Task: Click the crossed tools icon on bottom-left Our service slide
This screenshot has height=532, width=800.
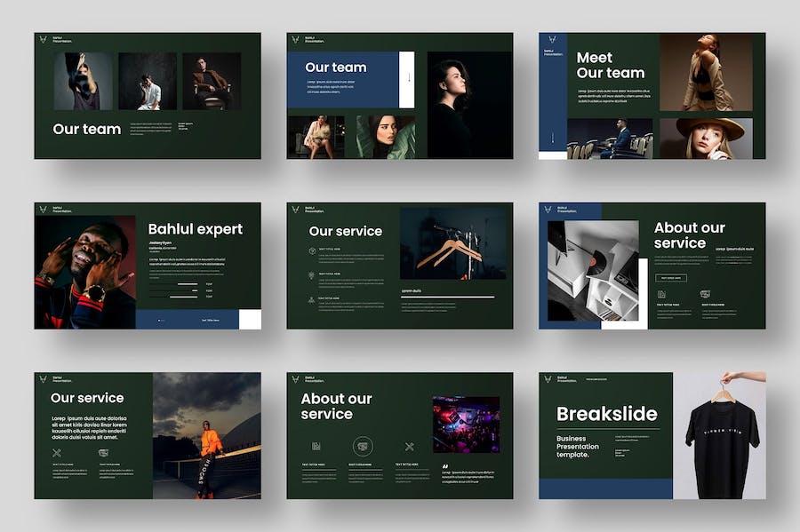Action: (x=57, y=453)
